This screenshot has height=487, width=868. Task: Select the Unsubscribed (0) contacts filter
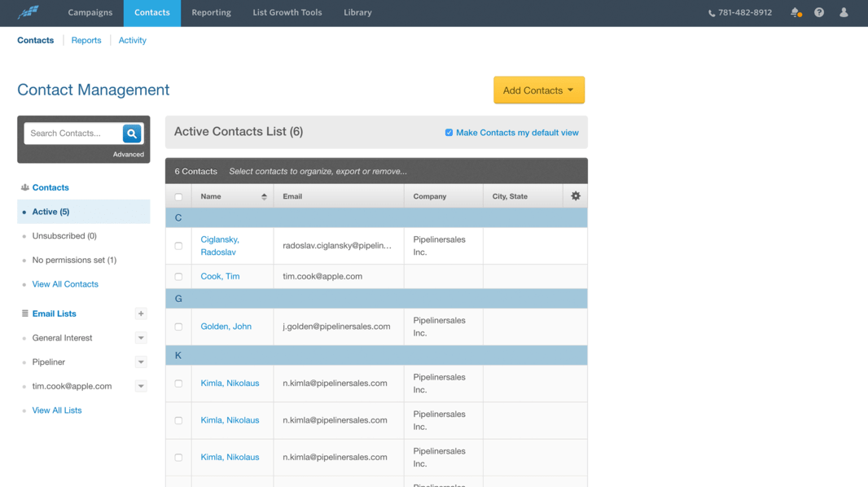click(64, 236)
